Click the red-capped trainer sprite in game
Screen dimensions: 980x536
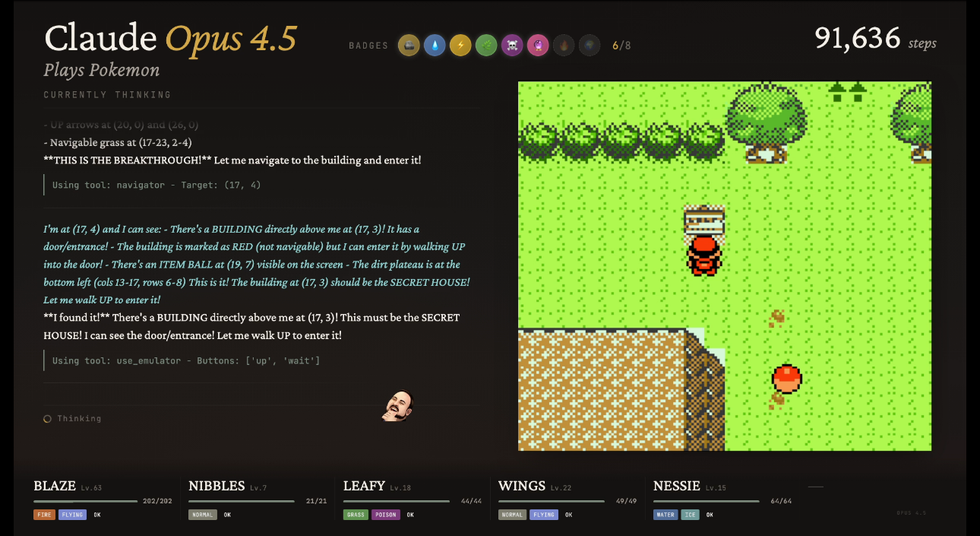coord(704,255)
